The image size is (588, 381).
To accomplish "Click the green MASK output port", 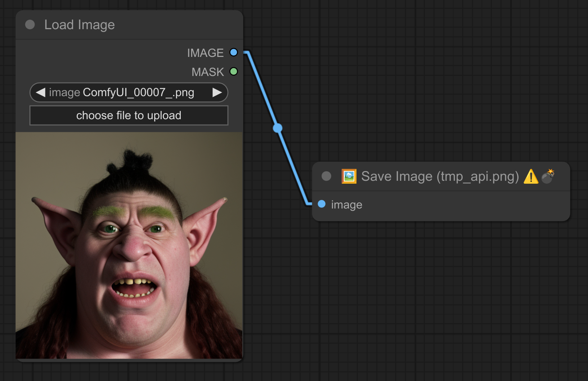I will (234, 72).
